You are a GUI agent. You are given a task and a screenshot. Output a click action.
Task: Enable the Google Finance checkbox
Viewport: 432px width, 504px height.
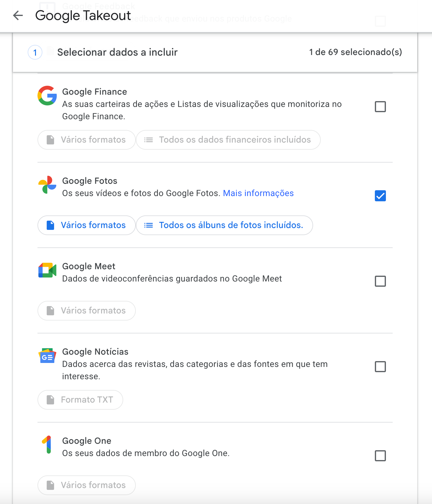[x=380, y=107]
